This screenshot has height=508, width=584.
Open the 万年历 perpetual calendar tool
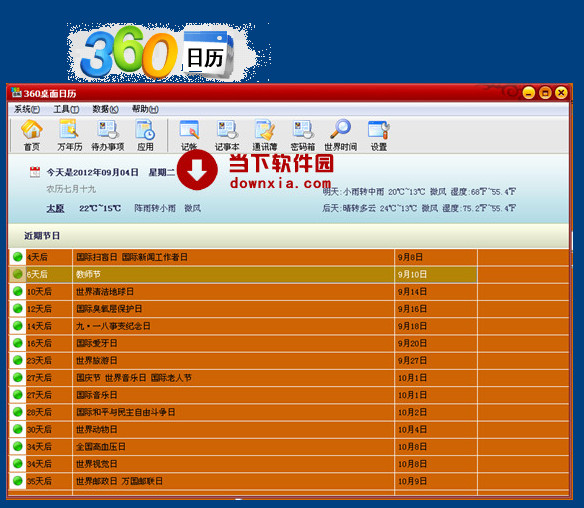[70, 135]
